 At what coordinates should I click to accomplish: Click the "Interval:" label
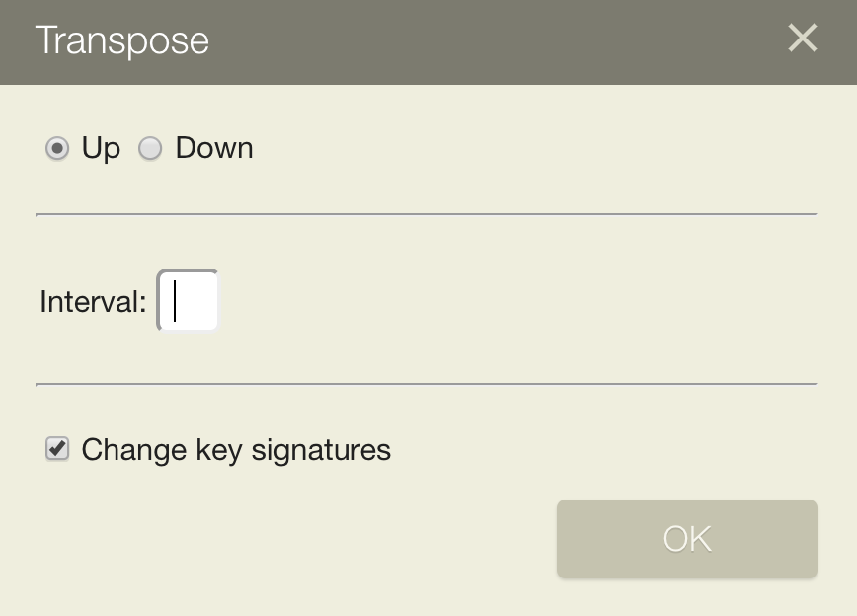(x=93, y=301)
